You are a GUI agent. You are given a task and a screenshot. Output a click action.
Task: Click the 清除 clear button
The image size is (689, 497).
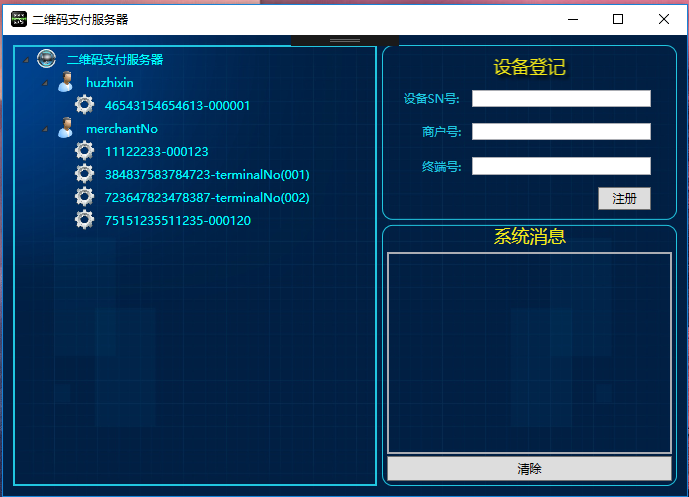(x=529, y=468)
